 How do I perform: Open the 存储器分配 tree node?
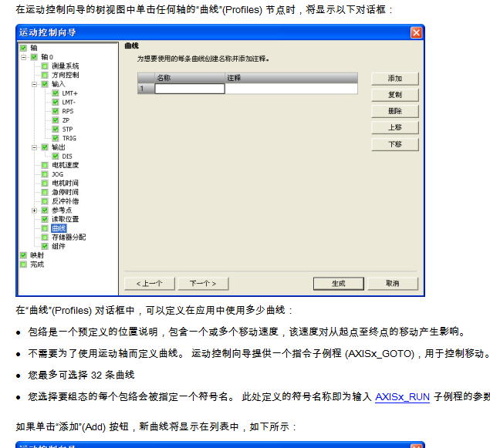click(x=68, y=237)
